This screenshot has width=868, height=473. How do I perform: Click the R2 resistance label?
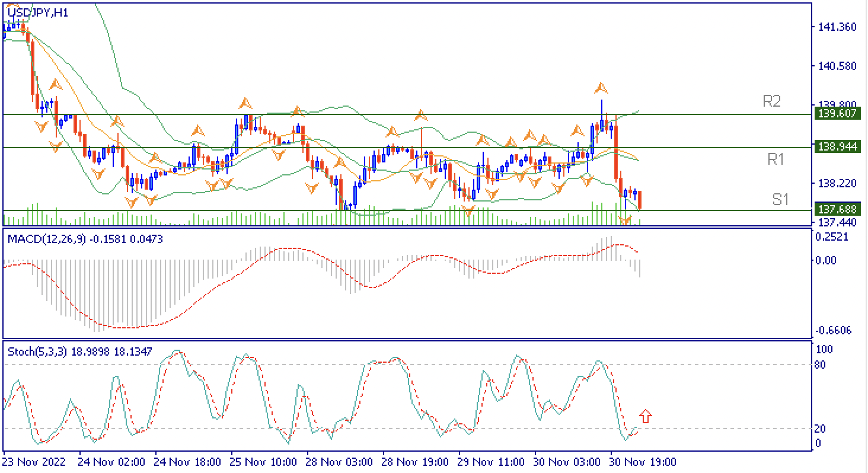(771, 101)
